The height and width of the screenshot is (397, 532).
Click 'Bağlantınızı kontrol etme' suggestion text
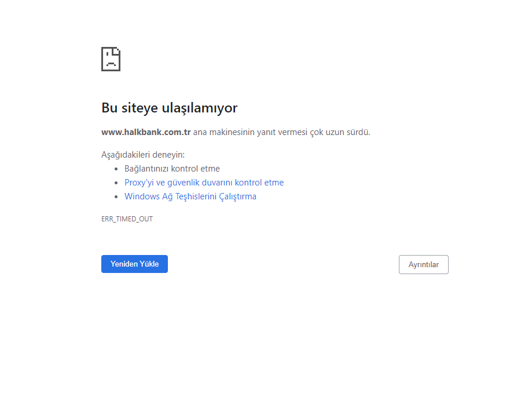pos(172,169)
